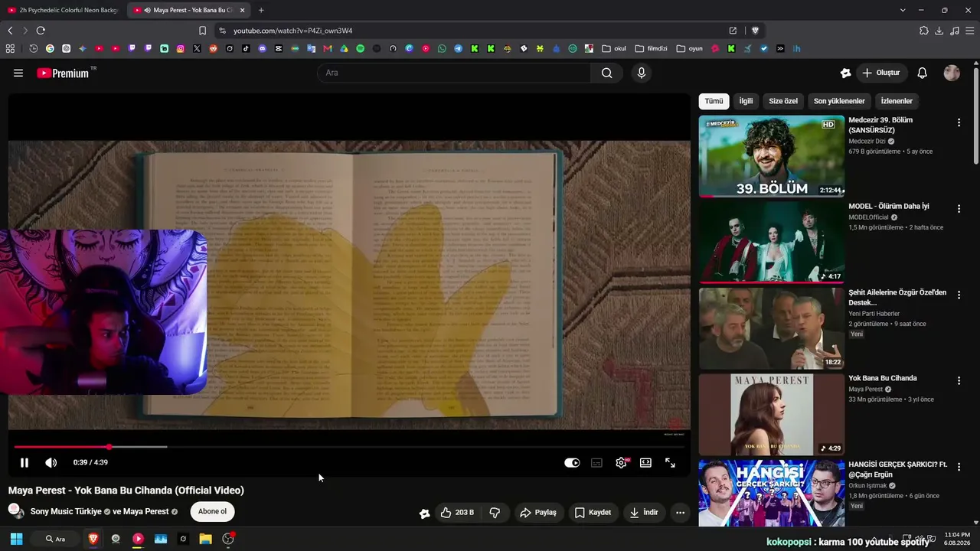Image resolution: width=980 pixels, height=551 pixels.
Task: Switch to 2h Psychedelic Colorful Neon tab
Action: pyautogui.click(x=63, y=10)
